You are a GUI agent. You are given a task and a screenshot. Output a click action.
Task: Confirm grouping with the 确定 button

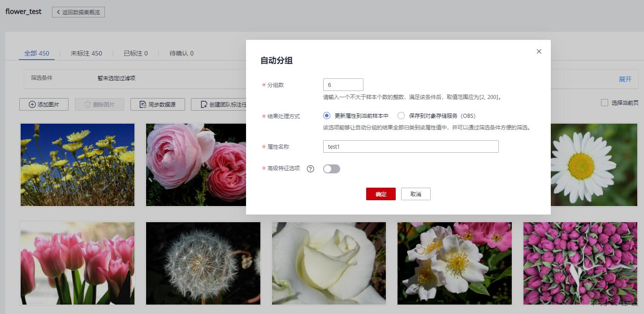click(380, 194)
